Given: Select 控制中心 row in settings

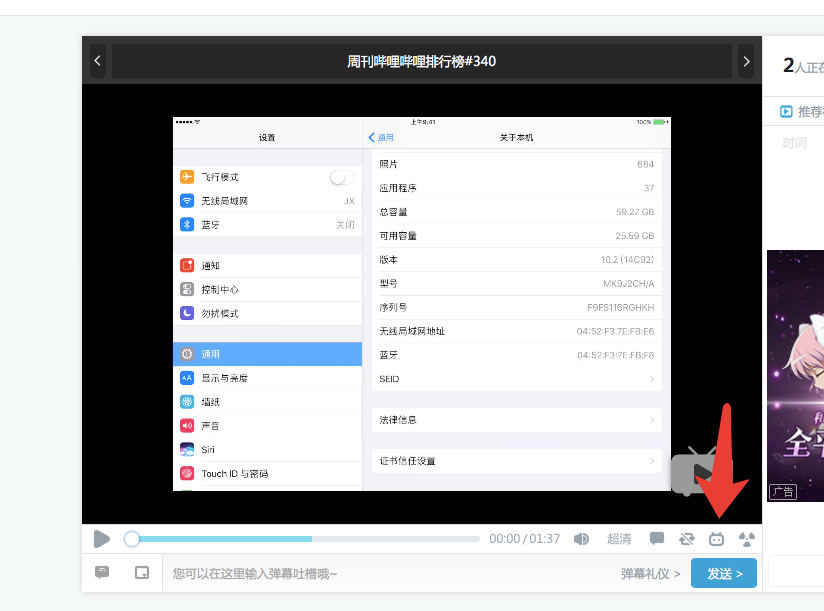Looking at the screenshot, I should point(267,289).
